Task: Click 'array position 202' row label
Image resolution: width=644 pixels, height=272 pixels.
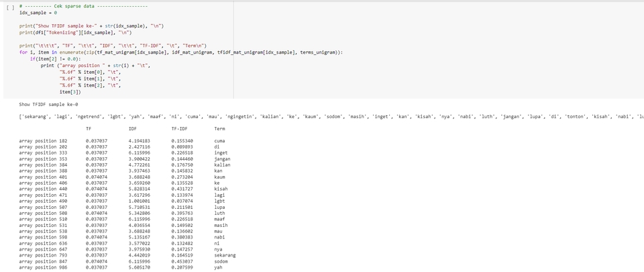Action: [x=43, y=146]
